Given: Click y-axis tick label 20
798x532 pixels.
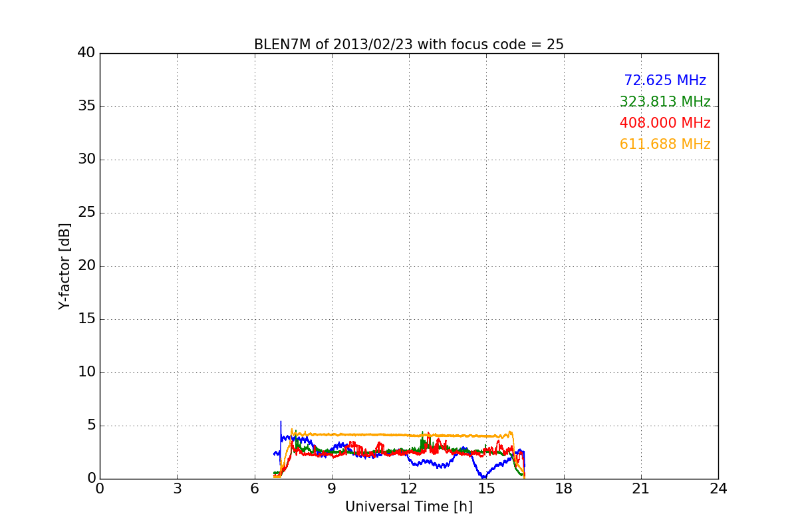Looking at the screenshot, I should point(86,266).
